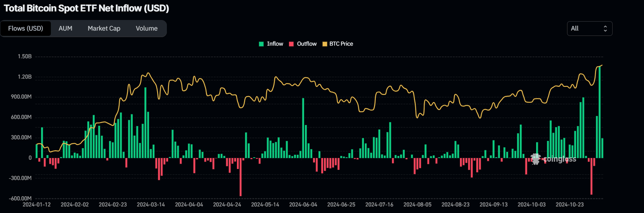Open the All time range dropdown
This screenshot has width=644, height=213.
[589, 29]
